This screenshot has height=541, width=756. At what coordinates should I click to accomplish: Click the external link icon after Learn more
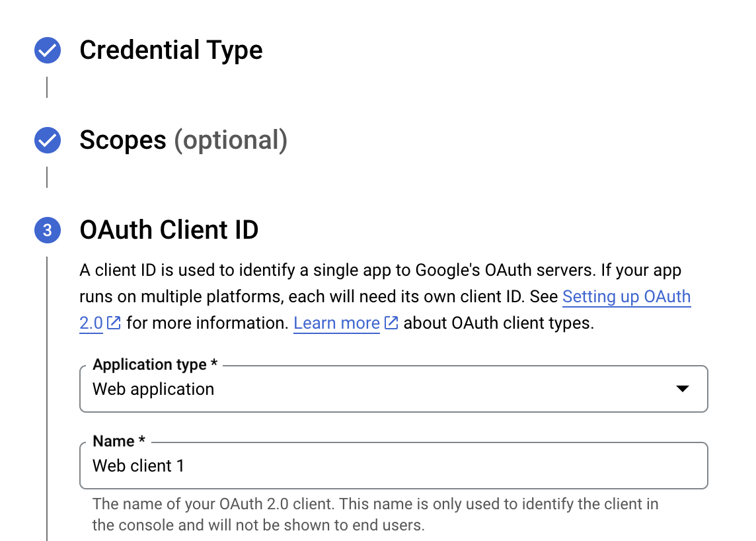click(x=391, y=323)
